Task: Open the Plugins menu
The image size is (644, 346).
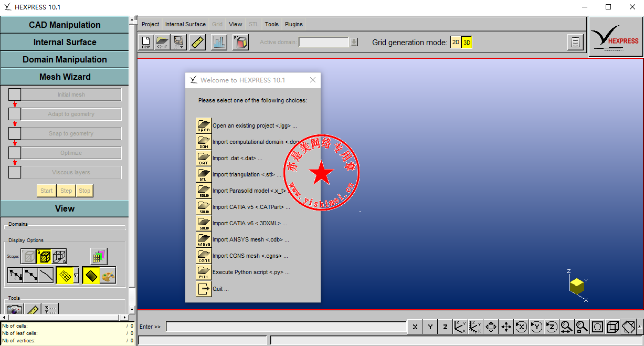Action: pos(294,24)
